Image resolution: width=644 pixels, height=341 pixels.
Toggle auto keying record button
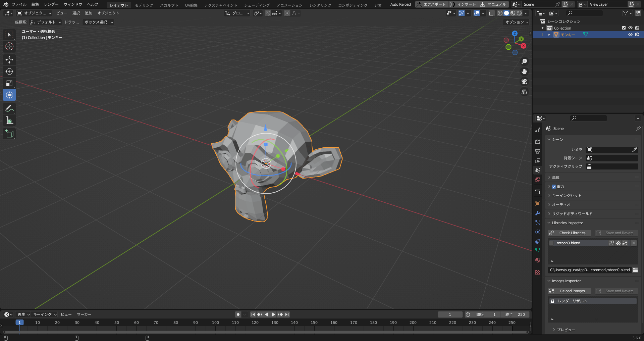[238, 314]
